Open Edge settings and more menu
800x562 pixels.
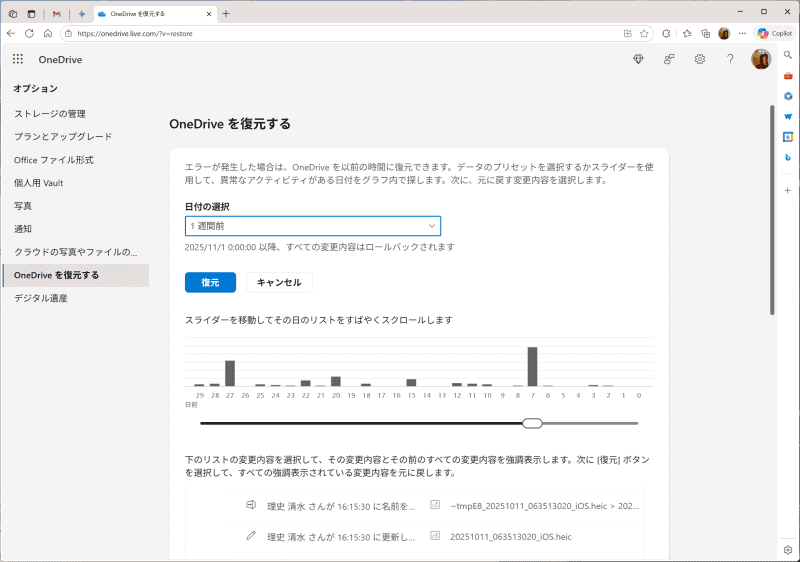(742, 34)
